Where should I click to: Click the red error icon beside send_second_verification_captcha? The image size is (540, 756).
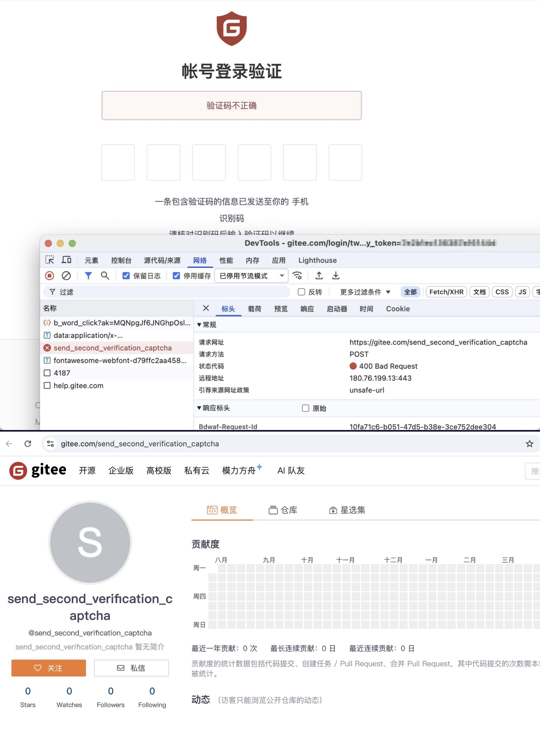coord(47,348)
